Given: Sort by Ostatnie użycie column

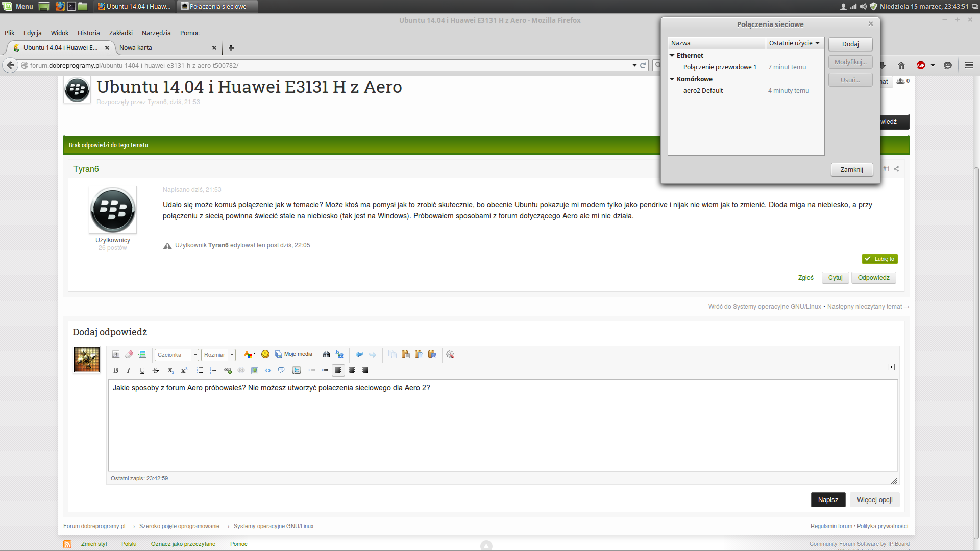Looking at the screenshot, I should coord(795,43).
